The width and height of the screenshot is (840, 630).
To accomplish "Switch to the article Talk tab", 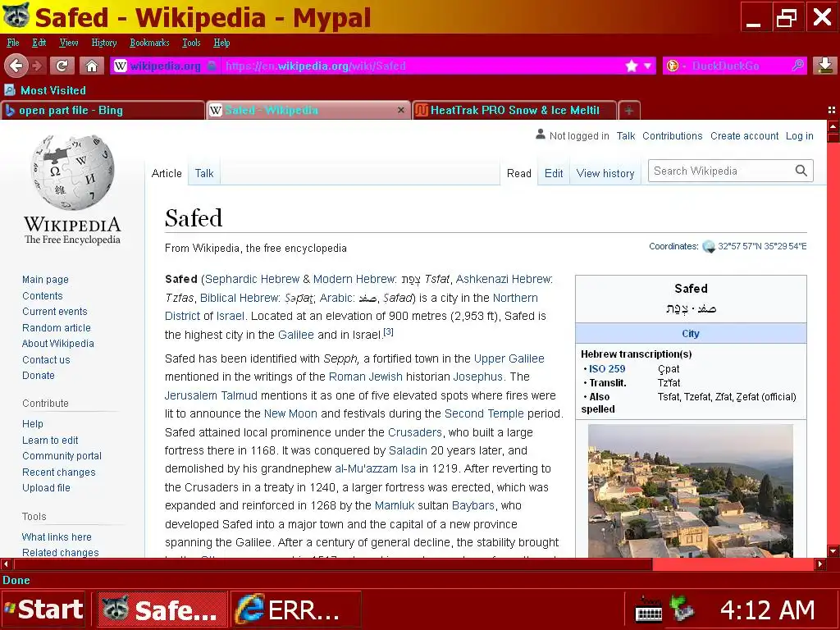I will click(x=204, y=173).
